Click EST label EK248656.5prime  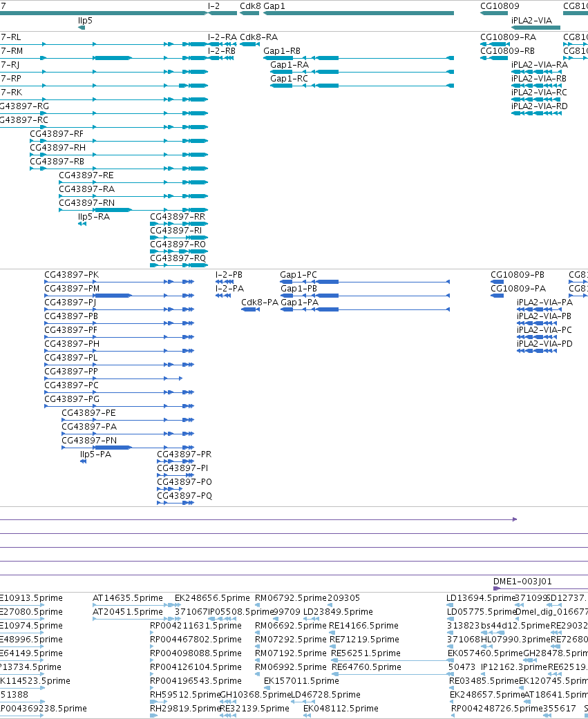pyautogui.click(x=212, y=598)
